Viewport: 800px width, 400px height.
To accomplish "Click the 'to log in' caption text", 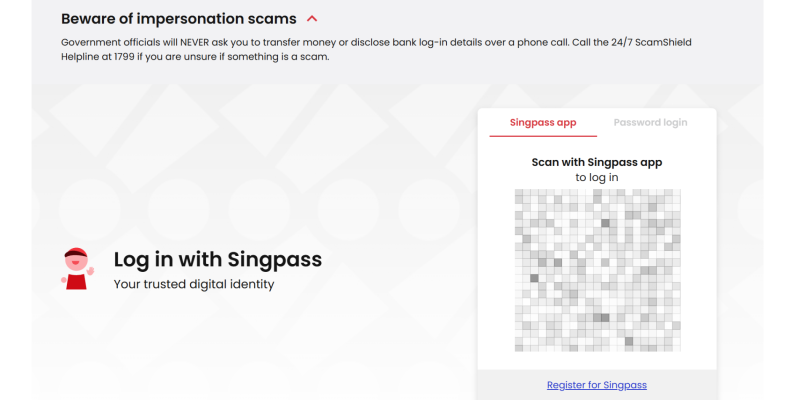I will [597, 177].
